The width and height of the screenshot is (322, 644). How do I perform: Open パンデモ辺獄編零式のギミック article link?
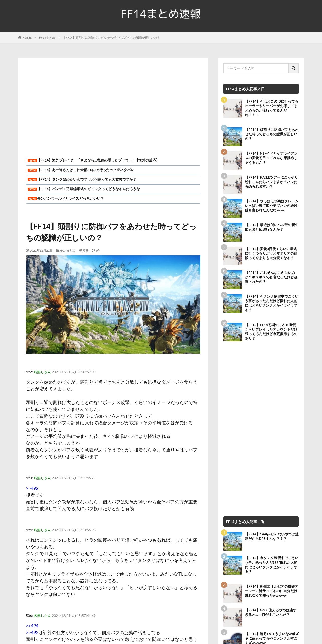89,189
